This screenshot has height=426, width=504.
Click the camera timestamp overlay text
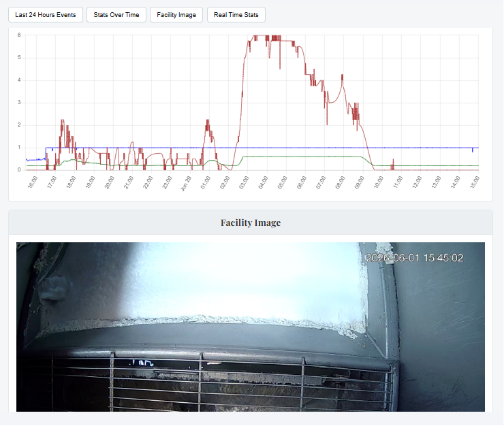point(415,258)
